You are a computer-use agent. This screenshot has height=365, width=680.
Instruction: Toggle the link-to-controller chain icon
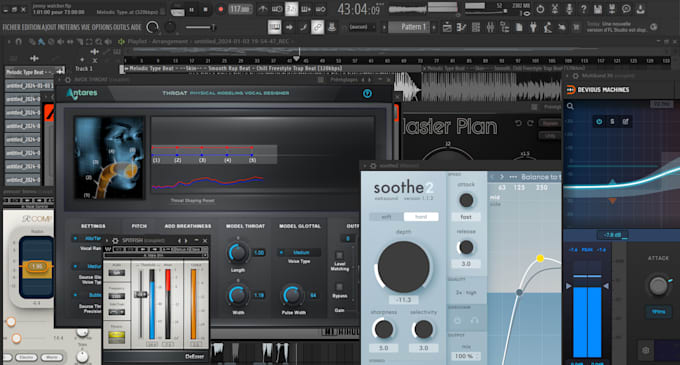click(317, 27)
